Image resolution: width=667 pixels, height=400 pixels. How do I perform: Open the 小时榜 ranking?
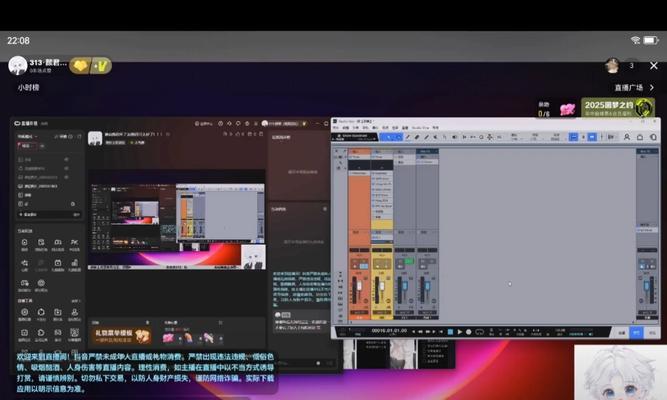[28, 87]
